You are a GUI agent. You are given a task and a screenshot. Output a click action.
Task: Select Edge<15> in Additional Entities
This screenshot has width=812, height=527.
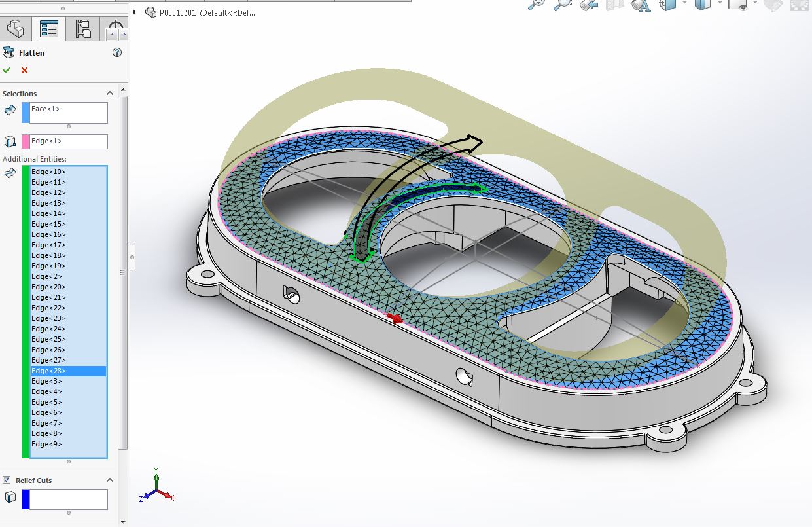69,224
